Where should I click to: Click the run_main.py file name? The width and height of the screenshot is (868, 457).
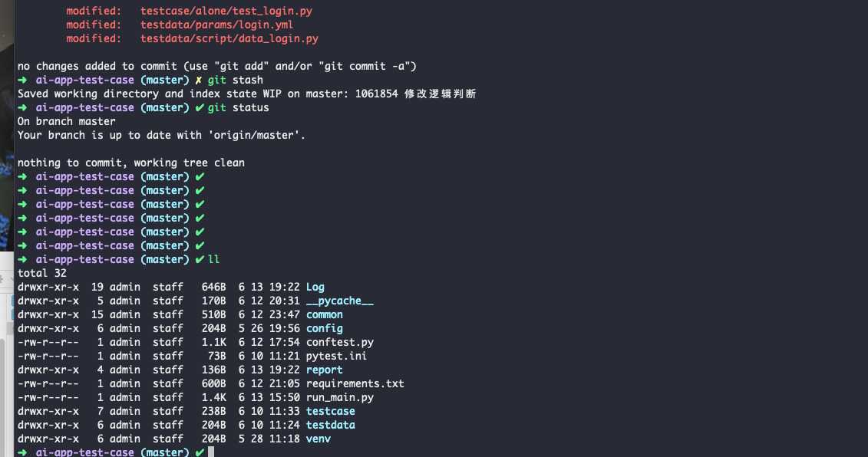[340, 398]
